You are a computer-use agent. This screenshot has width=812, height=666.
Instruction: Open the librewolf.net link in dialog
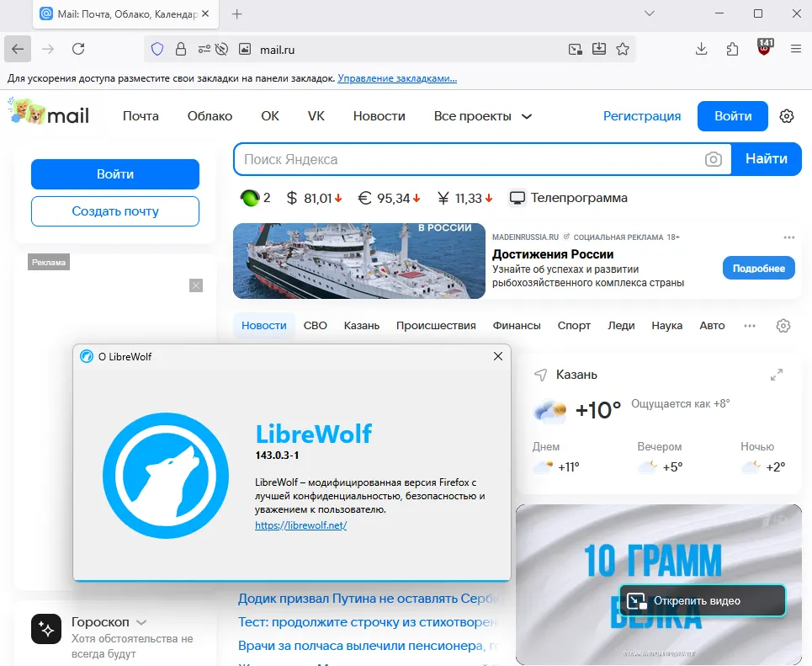[300, 525]
